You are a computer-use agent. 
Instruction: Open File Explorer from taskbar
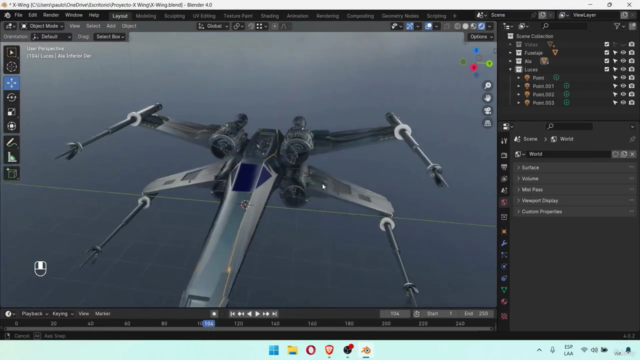[x=292, y=350]
